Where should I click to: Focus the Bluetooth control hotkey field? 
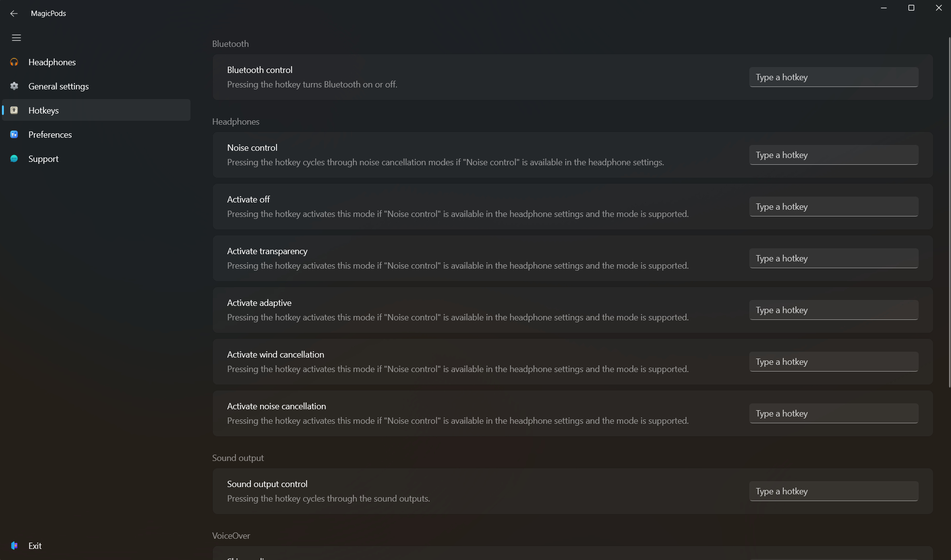coord(833,77)
